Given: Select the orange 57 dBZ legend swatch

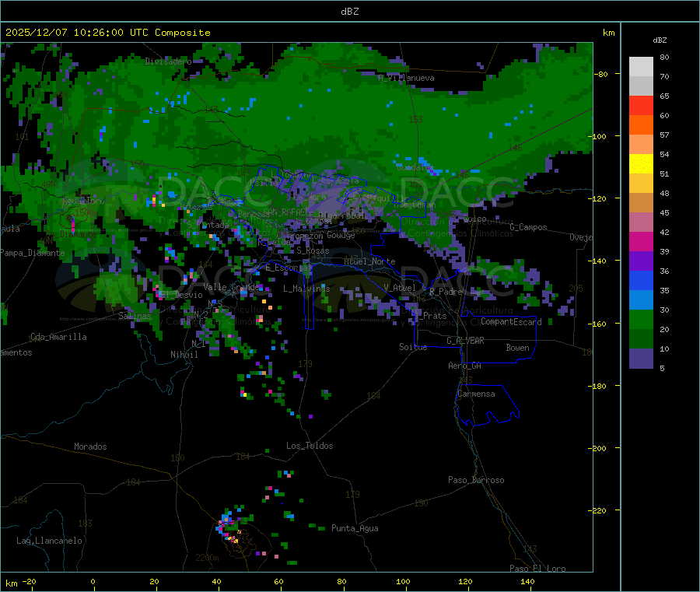Looking at the screenshot, I should coord(641,125).
